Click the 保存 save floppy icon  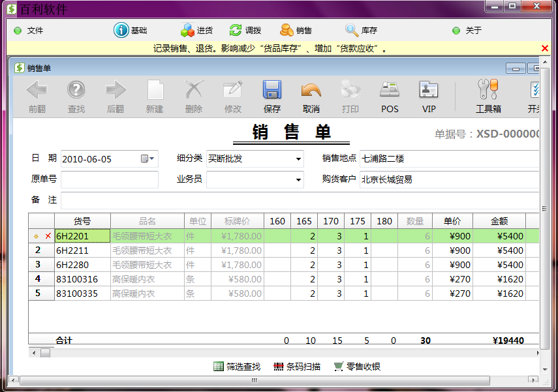point(272,89)
